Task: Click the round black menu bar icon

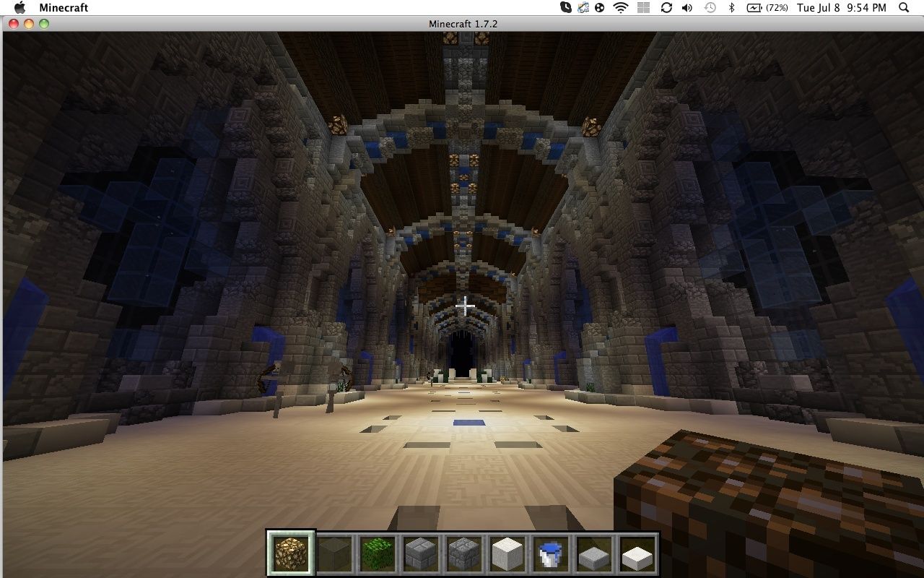Action: pyautogui.click(x=600, y=7)
